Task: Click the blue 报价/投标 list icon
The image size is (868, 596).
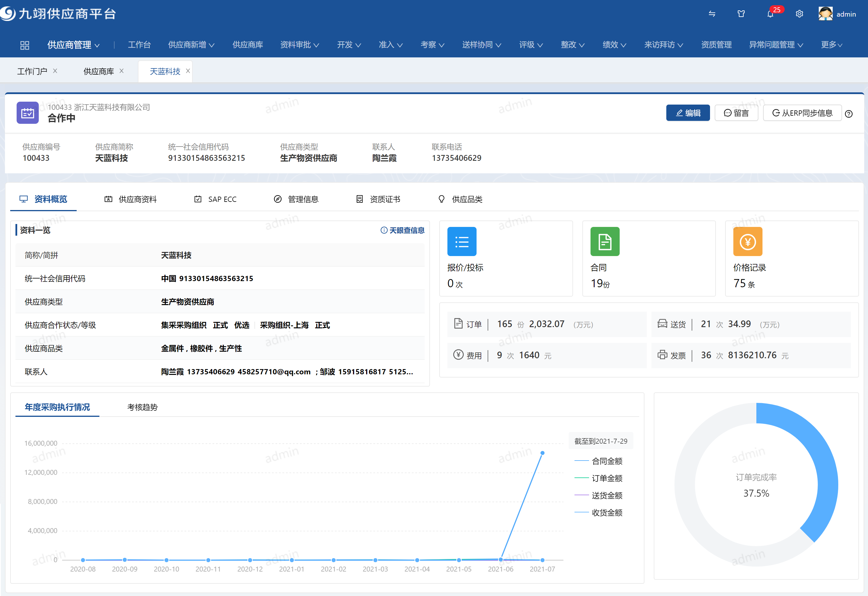Action: [x=462, y=241]
